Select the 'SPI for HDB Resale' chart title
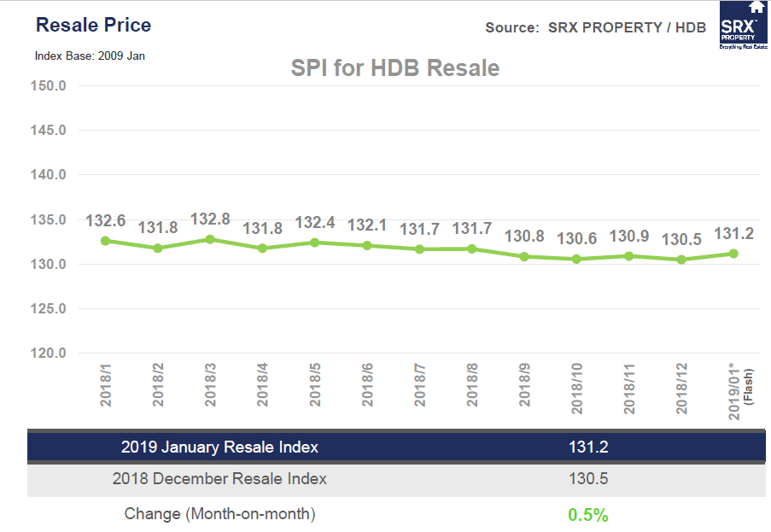 (394, 67)
